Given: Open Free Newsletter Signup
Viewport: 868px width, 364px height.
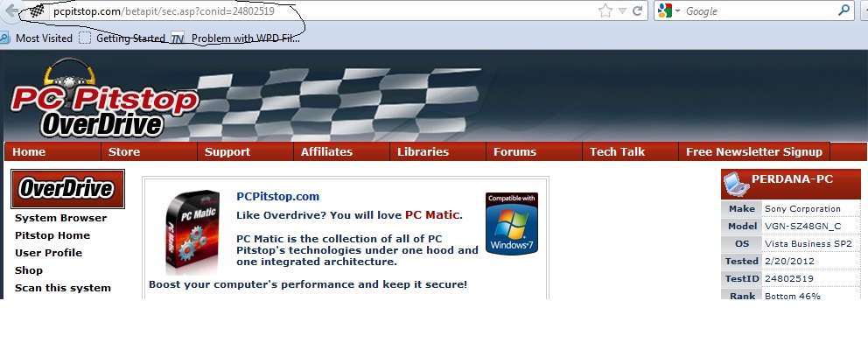Looking at the screenshot, I should [754, 151].
